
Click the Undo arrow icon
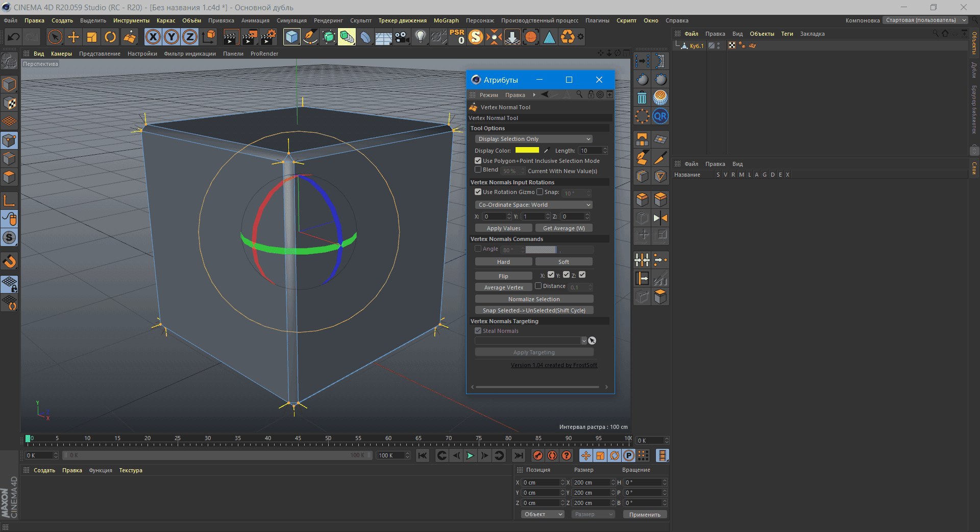click(x=14, y=37)
